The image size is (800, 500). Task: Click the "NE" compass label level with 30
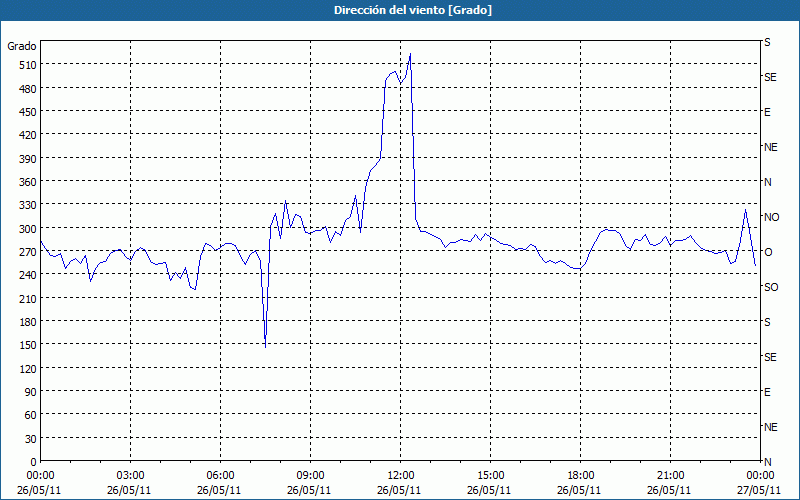770,427
